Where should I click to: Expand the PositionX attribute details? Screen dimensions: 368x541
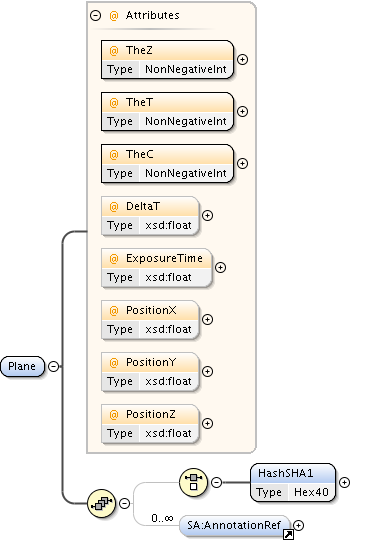[207, 319]
